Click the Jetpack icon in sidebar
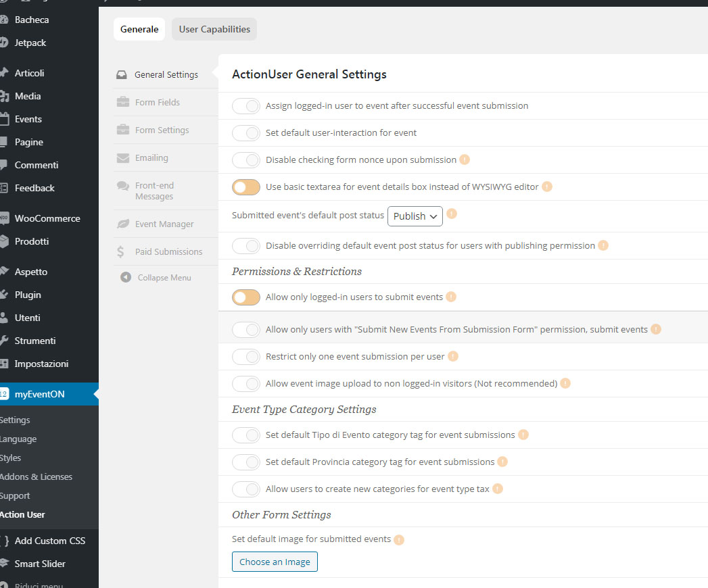This screenshot has width=708, height=588. click(x=3, y=43)
